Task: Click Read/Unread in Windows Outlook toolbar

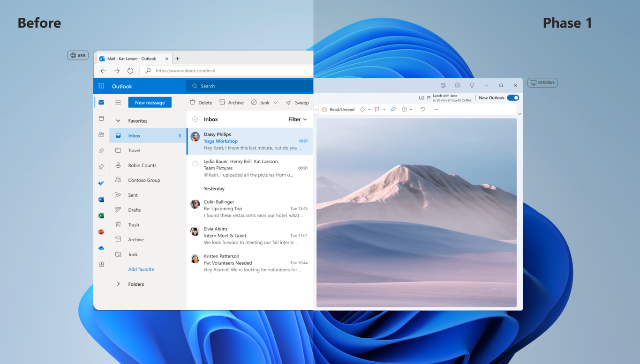Action: click(338, 109)
